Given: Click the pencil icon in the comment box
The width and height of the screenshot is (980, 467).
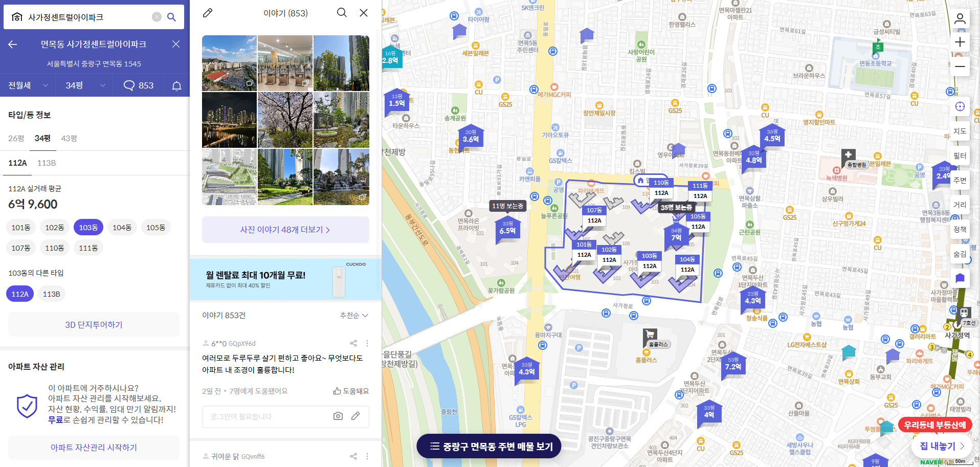Looking at the screenshot, I should (x=355, y=416).
